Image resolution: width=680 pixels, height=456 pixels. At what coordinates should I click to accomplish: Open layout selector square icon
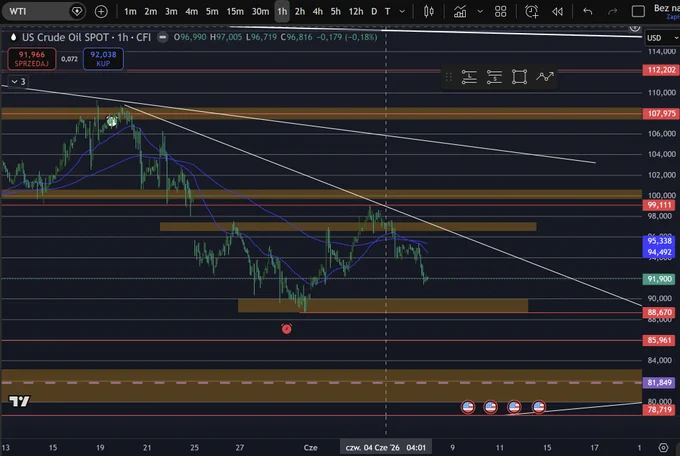(638, 12)
